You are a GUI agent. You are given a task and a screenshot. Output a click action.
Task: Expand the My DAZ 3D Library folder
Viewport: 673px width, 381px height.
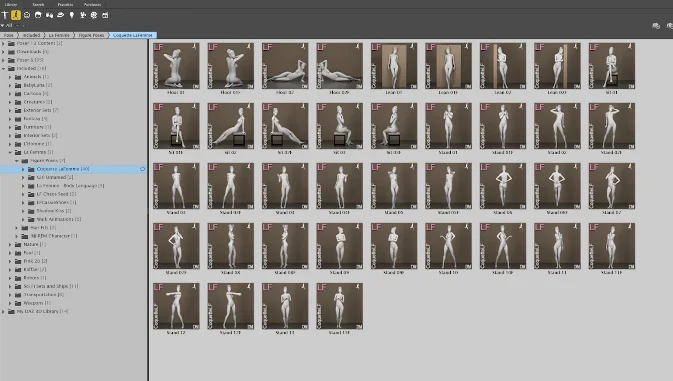3,311
